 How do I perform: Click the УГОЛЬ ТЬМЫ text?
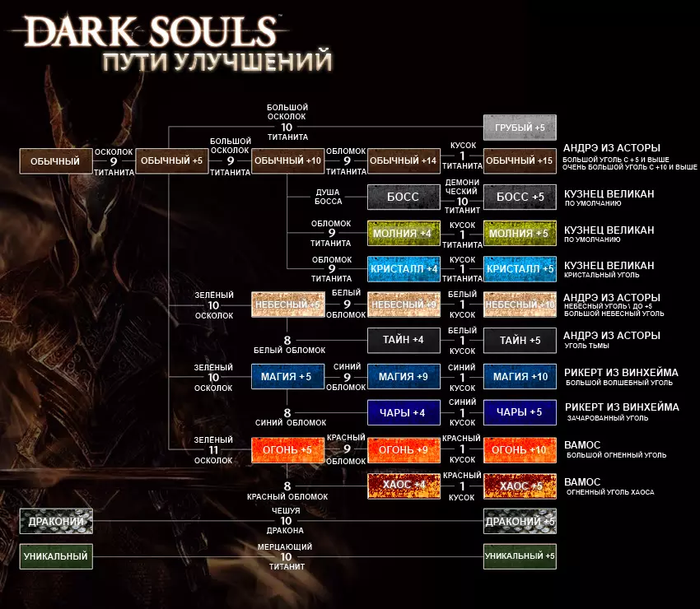586,346
